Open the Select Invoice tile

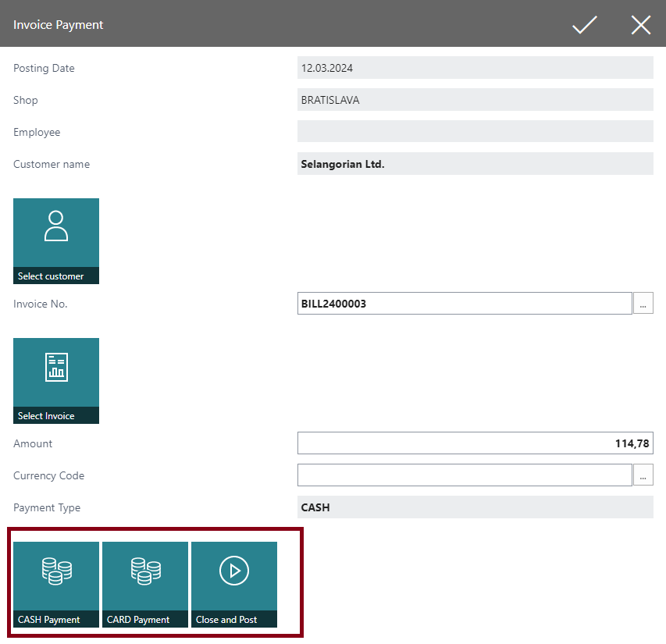click(56, 381)
